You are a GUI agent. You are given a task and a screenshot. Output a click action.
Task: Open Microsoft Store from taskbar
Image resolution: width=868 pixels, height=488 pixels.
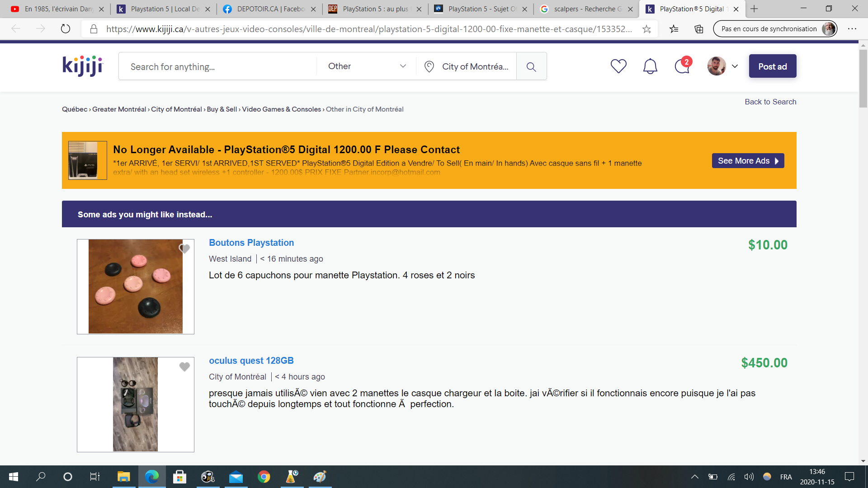(x=179, y=477)
